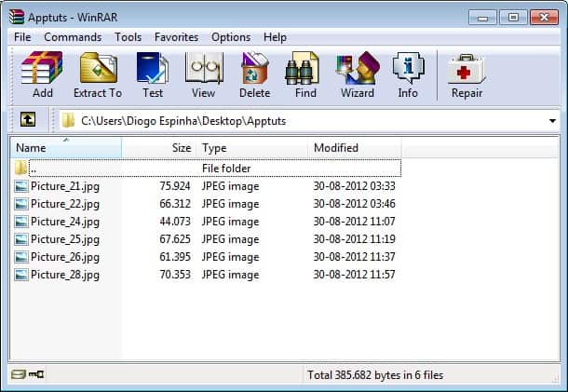Click the folder icon in address bar
This screenshot has width=568, height=392.
[68, 121]
